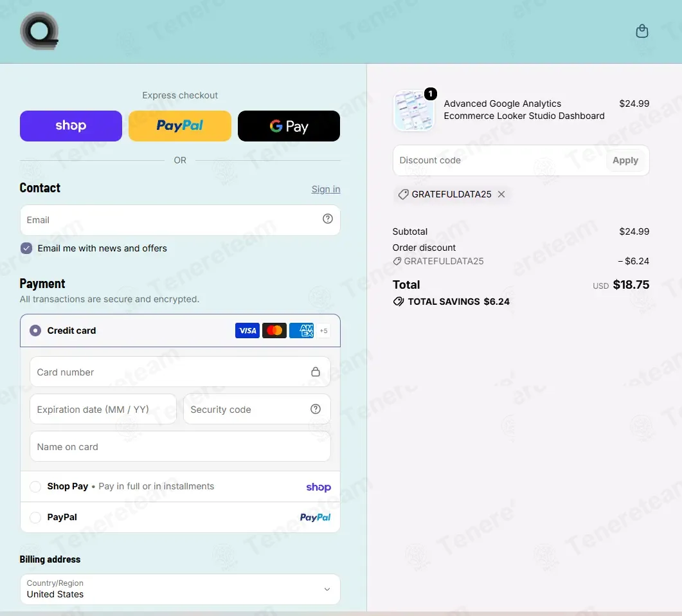Click the product thumbnail image
This screenshot has width=682, height=616.
414,111
